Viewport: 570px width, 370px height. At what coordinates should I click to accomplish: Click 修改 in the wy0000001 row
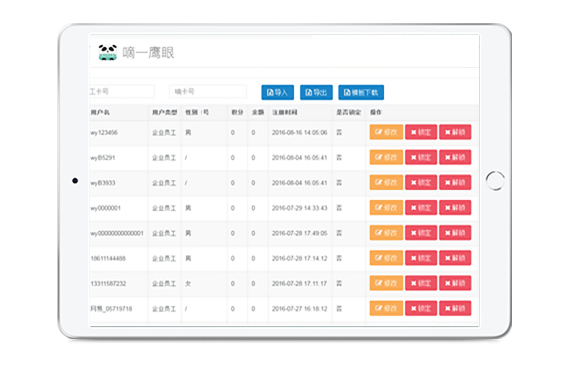(386, 208)
